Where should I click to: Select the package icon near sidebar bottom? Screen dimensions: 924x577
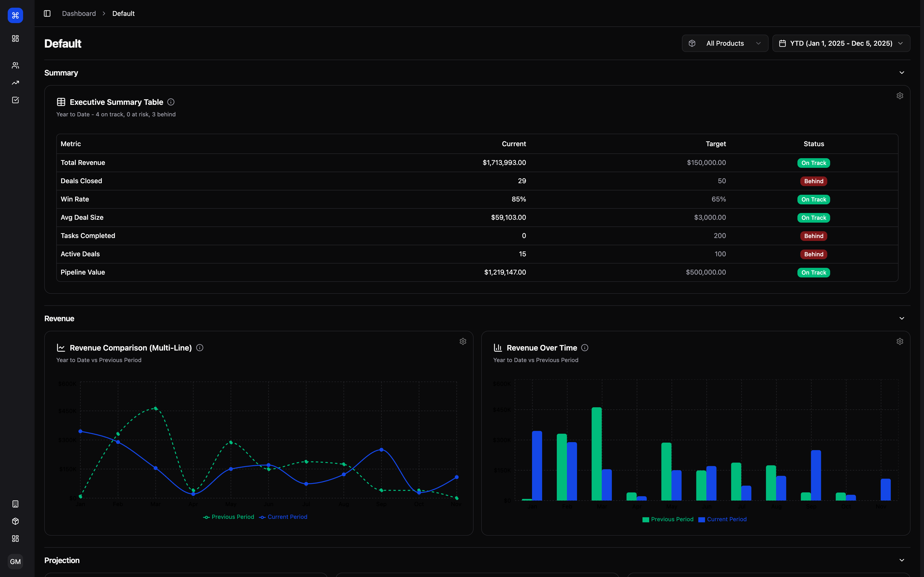tap(15, 521)
